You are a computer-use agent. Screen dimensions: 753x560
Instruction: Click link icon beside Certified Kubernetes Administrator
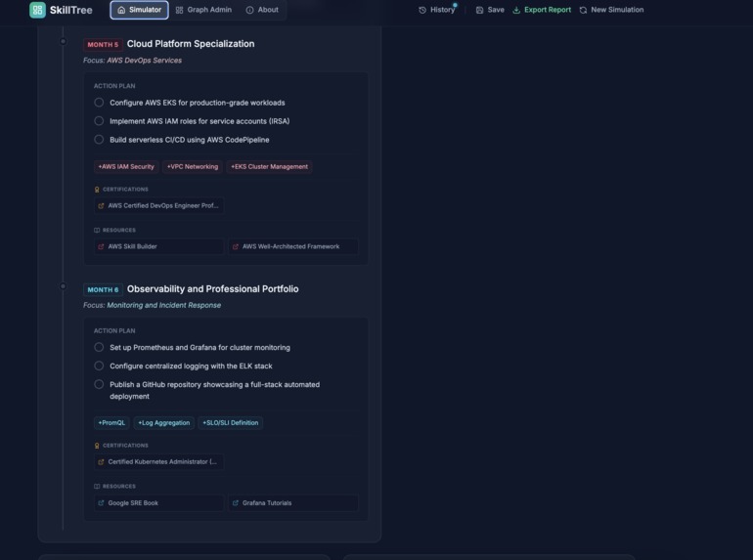101,462
